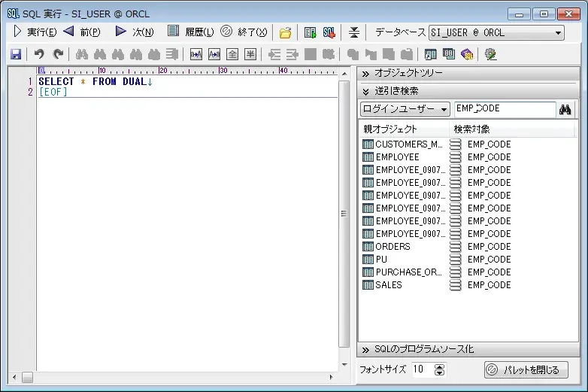Click the 前(P) previous arrow button
Screen dimensions: 588x392
point(81,32)
